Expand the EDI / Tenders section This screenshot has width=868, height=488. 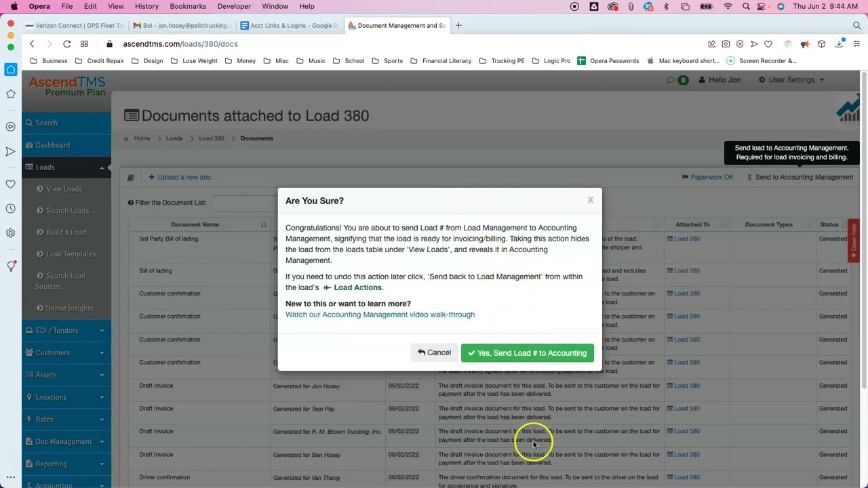click(x=66, y=331)
